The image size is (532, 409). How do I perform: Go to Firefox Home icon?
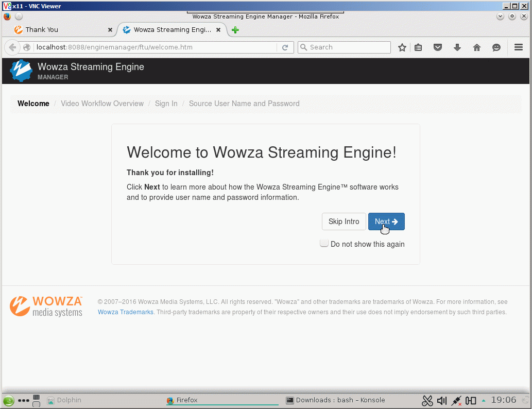(477, 47)
